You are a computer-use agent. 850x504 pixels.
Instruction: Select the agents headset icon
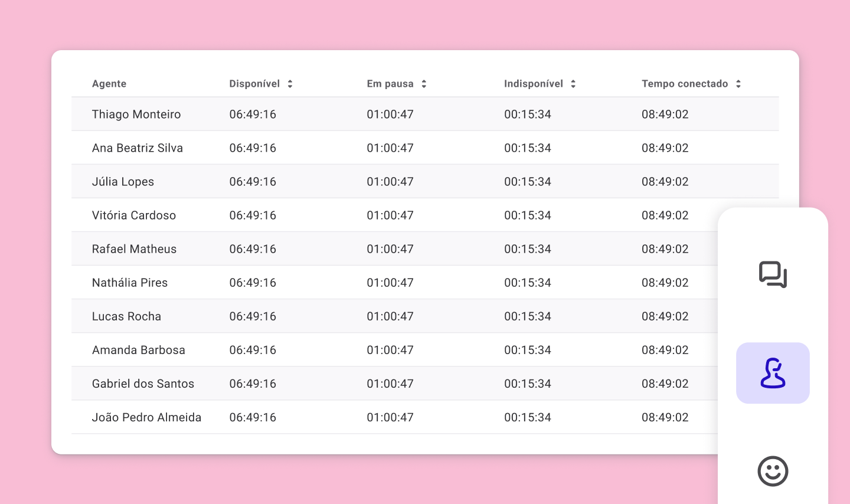click(773, 373)
